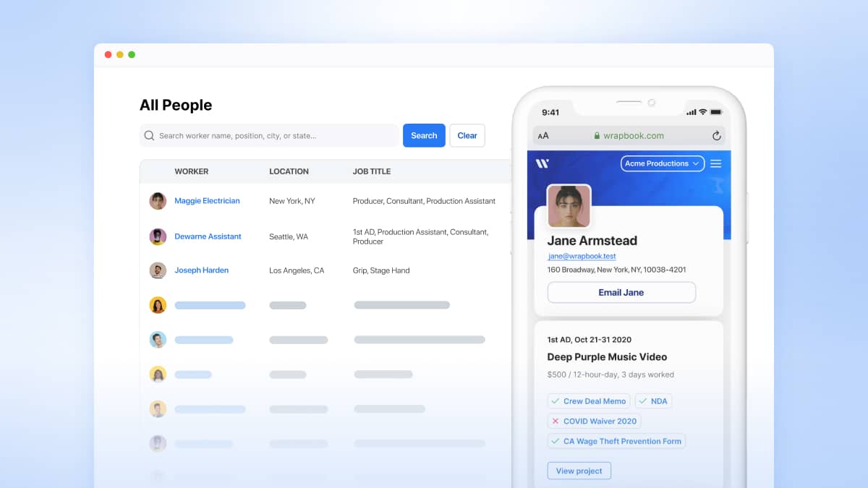This screenshot has width=868, height=488.
Task: Tap the View project button
Action: [579, 471]
